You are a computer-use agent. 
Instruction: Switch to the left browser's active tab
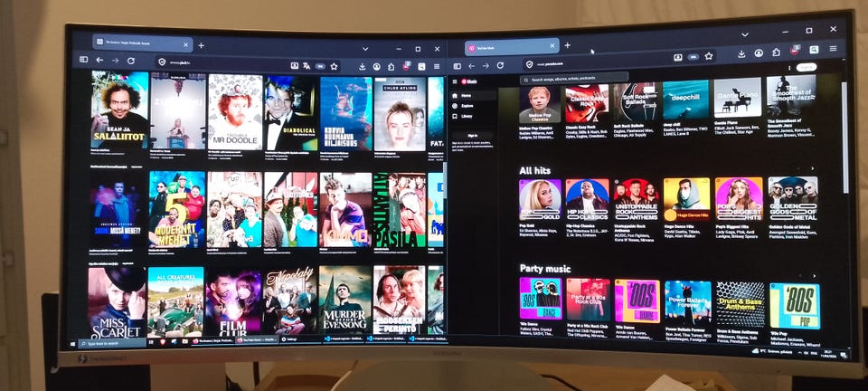coord(142,43)
